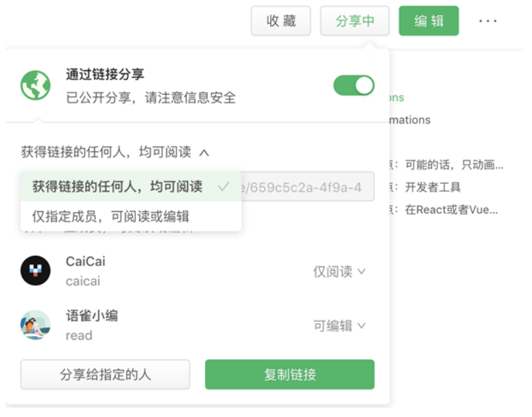Screen dimensions: 532x417
Task: Click 语雀小编's illustrated avatar
Action: (35, 324)
